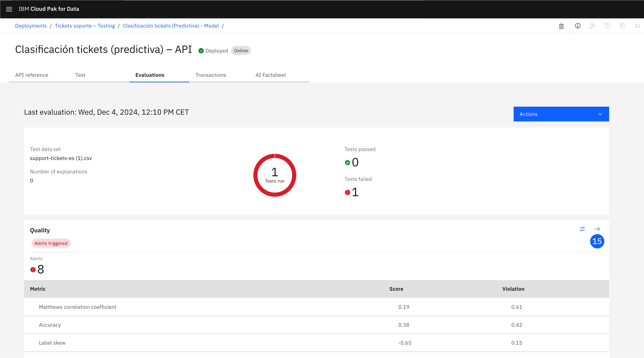The height and width of the screenshot is (358, 644).
Task: Click test data set support-tickets-es (1).csv
Action: (x=61, y=158)
